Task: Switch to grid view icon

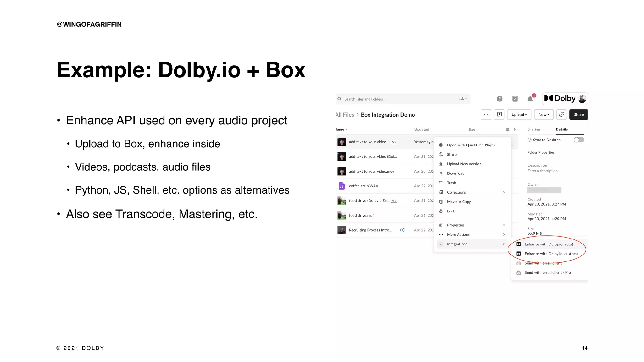Action: point(508,129)
